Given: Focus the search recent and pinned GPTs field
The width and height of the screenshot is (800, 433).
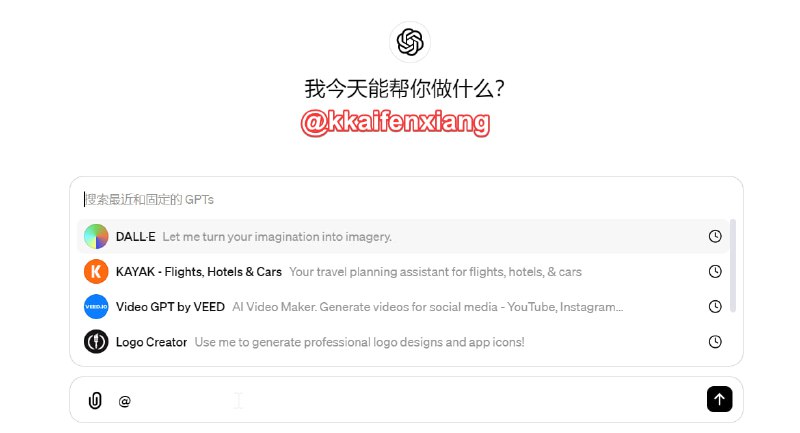Looking at the screenshot, I should 406,199.
